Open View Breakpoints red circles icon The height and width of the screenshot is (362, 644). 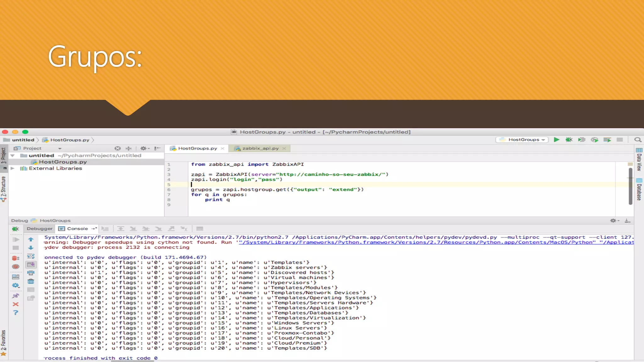[15, 258]
